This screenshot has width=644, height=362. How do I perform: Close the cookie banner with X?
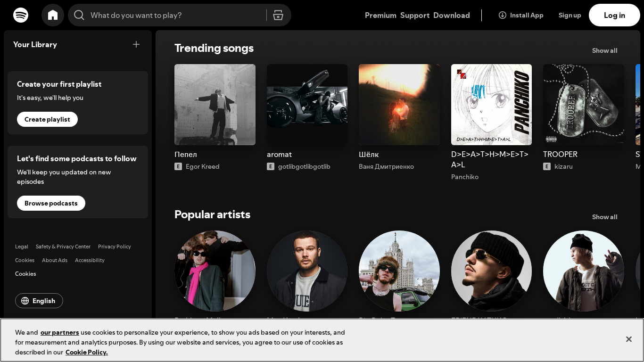(x=628, y=339)
